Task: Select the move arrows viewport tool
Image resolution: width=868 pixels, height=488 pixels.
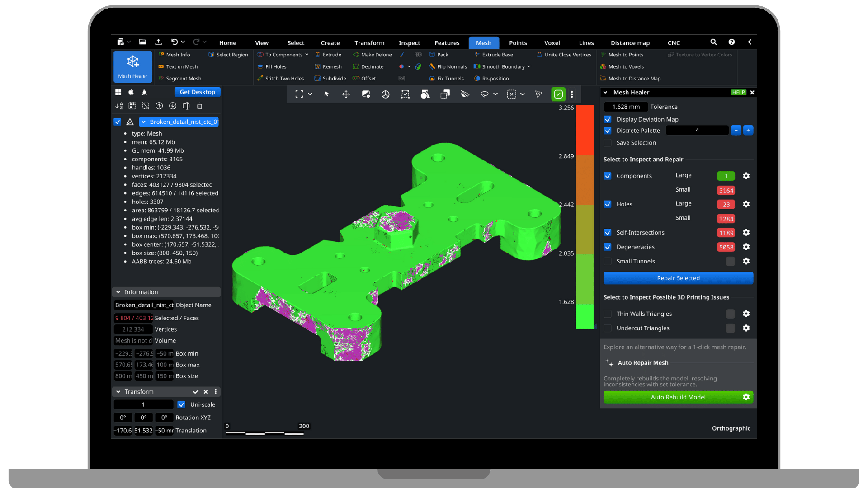Action: tap(346, 94)
